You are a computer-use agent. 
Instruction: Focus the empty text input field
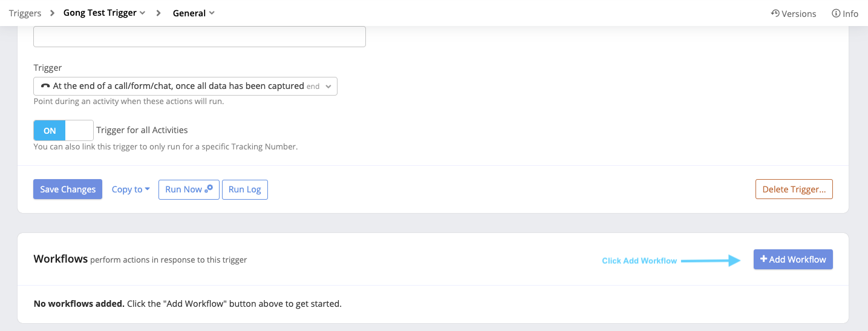(x=200, y=36)
